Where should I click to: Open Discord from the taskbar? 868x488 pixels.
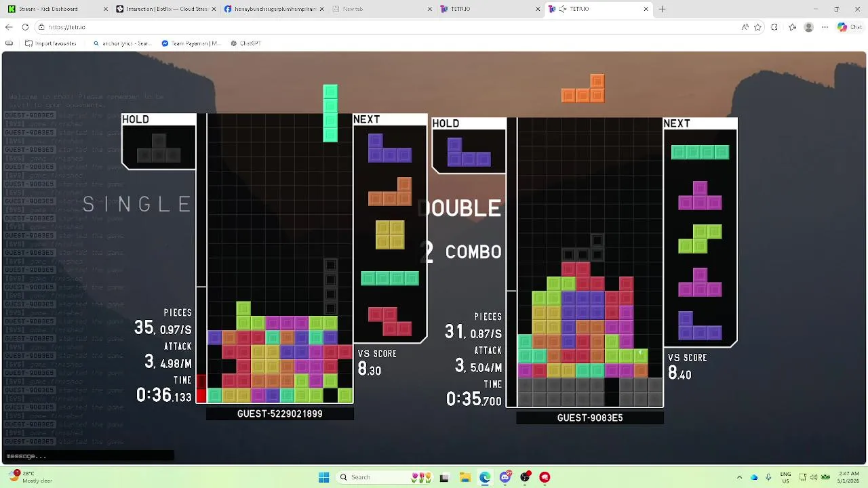505,477
